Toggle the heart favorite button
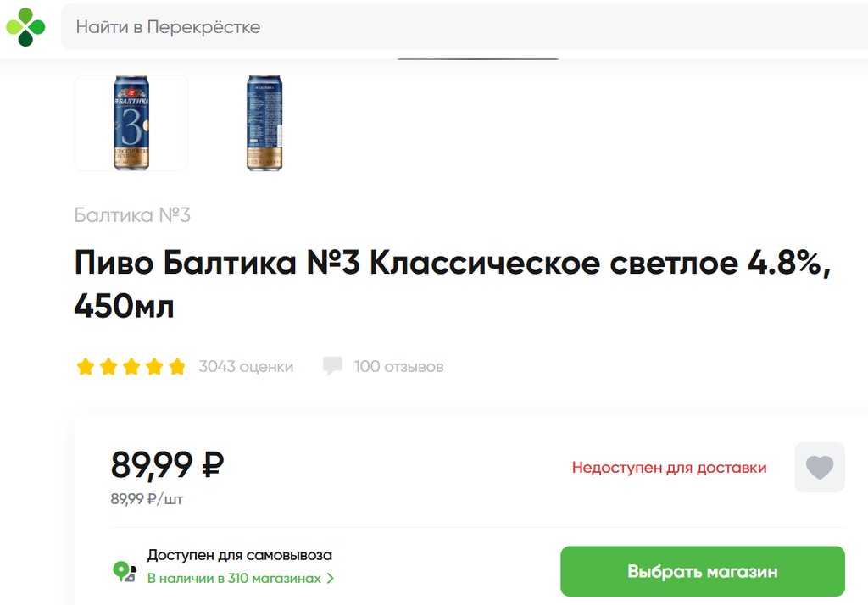868x605 pixels. (x=819, y=467)
